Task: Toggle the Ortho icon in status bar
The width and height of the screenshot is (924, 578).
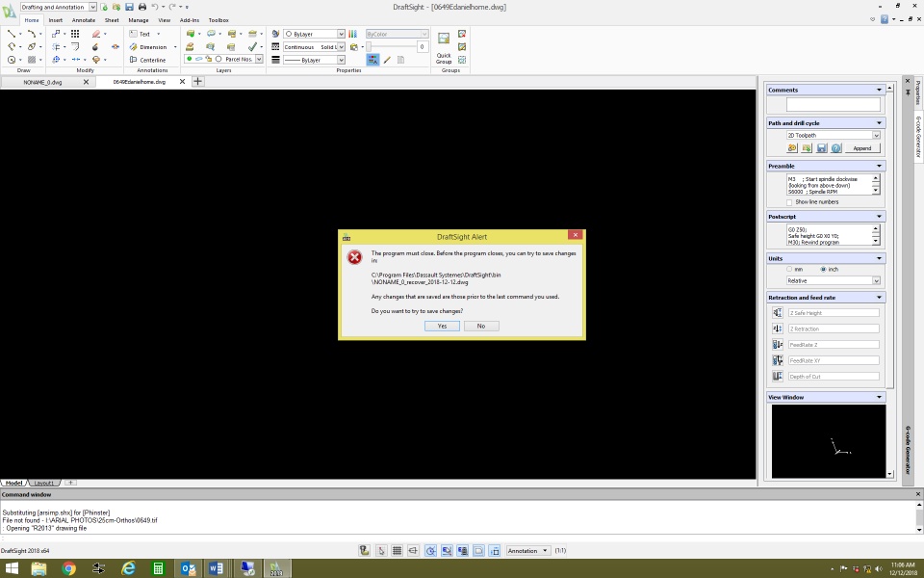Action: (413, 550)
